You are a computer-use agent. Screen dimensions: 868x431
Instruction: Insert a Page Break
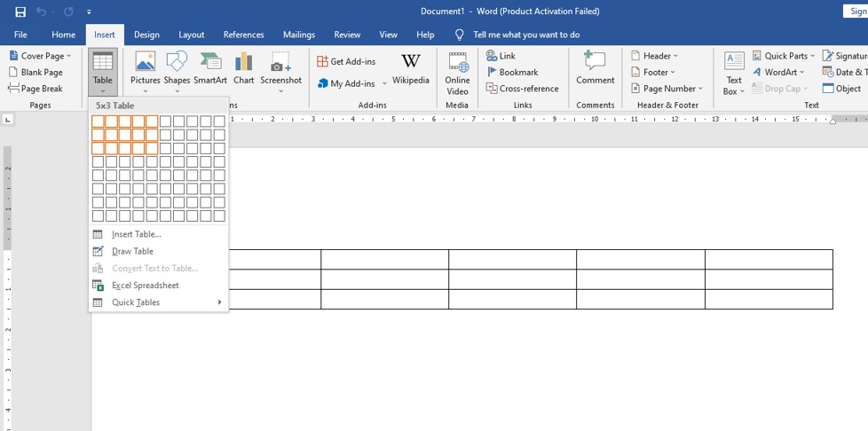pyautogui.click(x=36, y=88)
